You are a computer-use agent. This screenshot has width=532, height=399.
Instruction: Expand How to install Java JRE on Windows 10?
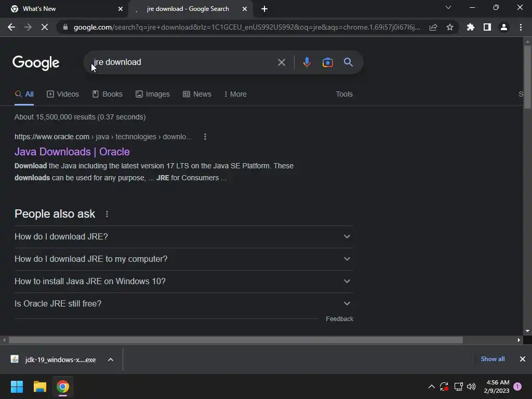coord(184,281)
